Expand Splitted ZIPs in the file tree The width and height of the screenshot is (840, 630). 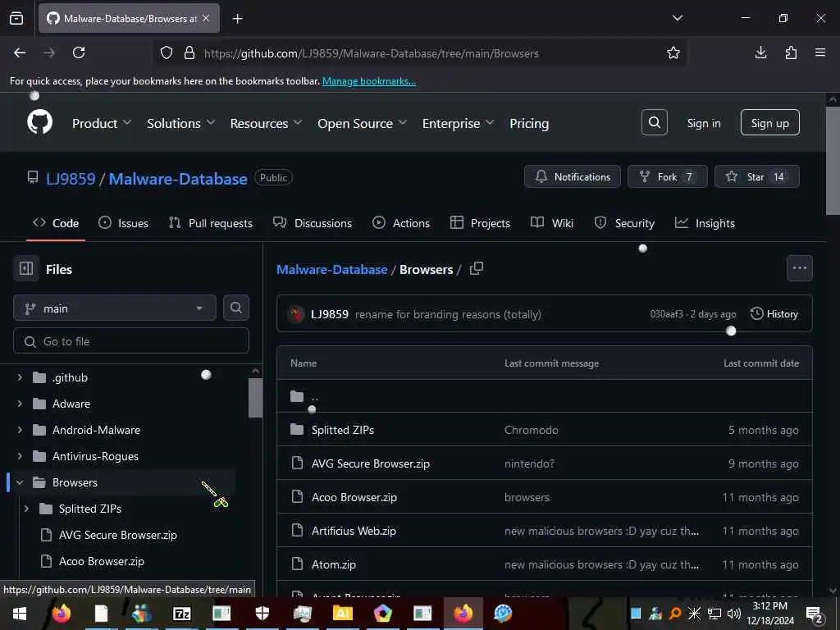(x=26, y=509)
